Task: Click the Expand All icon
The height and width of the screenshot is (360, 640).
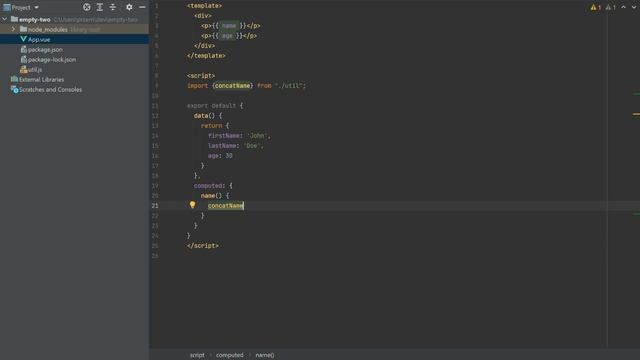Action: 100,7
